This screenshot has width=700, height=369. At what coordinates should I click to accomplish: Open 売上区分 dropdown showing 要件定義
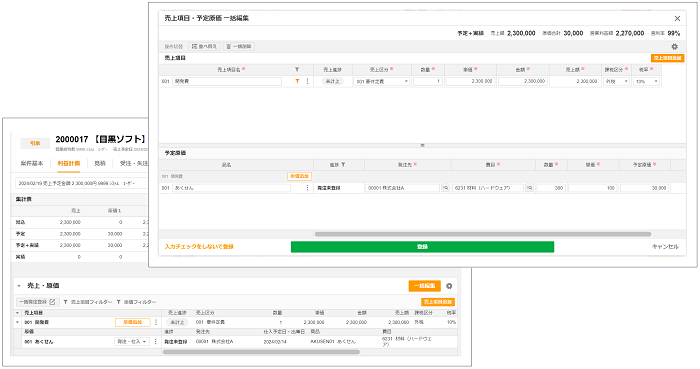[382, 81]
